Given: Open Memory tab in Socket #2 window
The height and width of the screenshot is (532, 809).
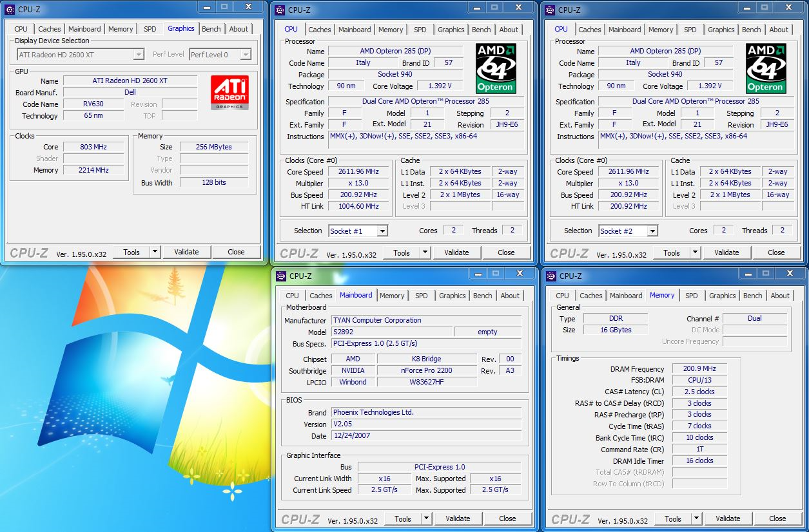Looking at the screenshot, I should click(x=661, y=30).
